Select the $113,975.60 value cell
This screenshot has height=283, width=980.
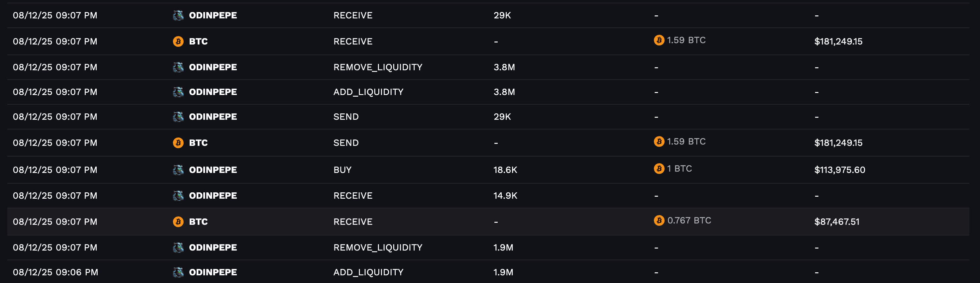click(x=840, y=170)
